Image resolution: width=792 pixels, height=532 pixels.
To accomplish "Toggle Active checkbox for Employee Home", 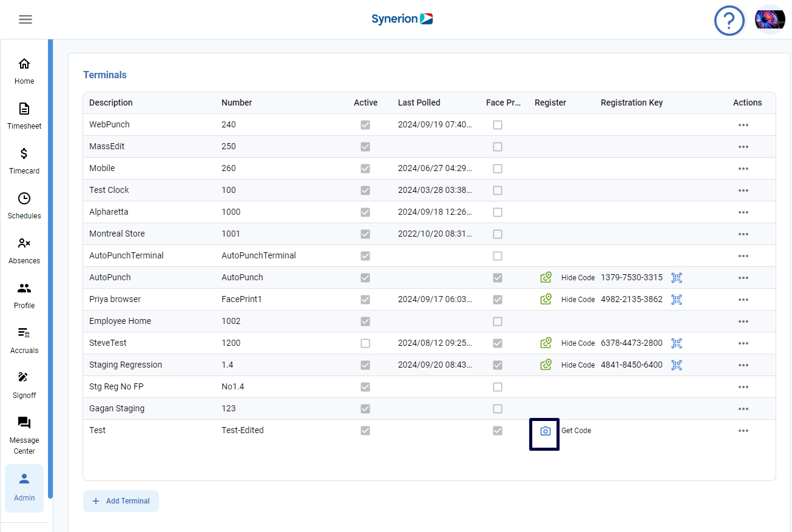I will pyautogui.click(x=365, y=322).
